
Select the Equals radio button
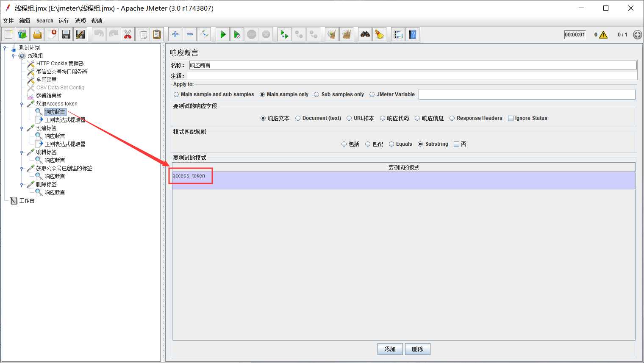click(391, 144)
